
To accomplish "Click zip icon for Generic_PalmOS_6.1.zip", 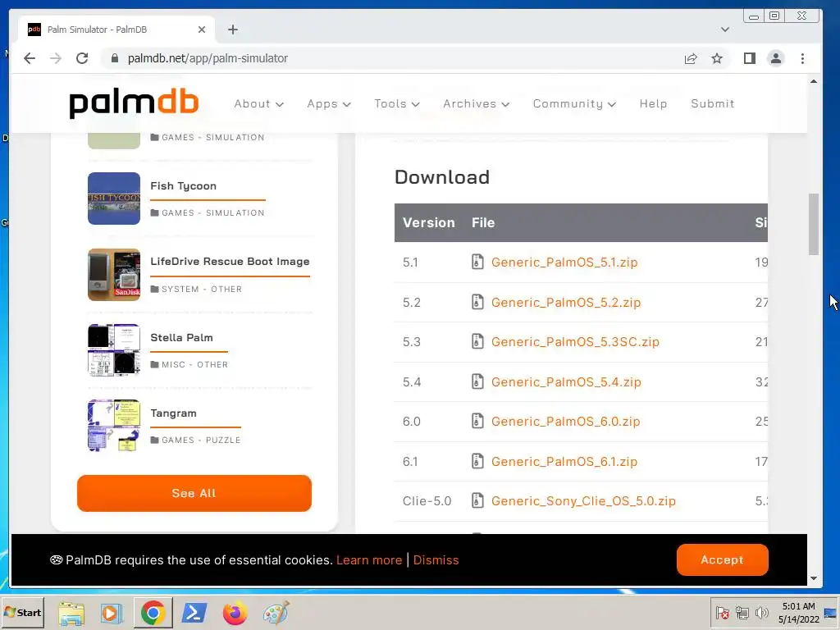I will (477, 461).
